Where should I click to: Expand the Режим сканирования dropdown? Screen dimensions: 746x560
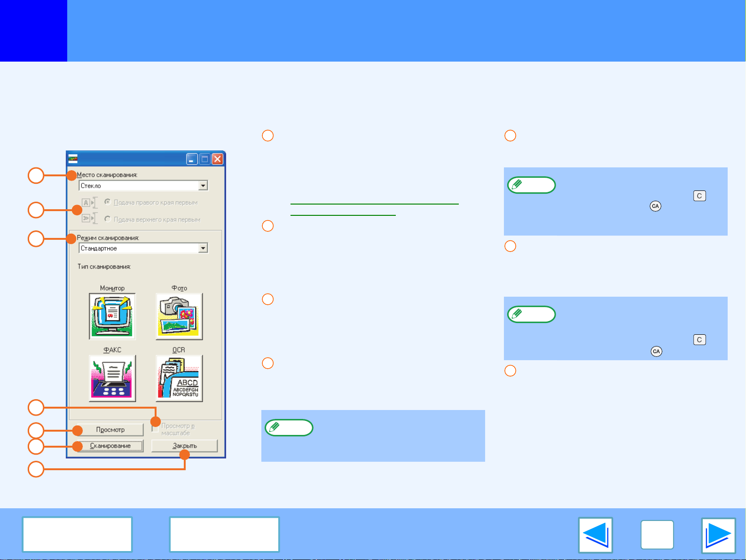coord(203,248)
